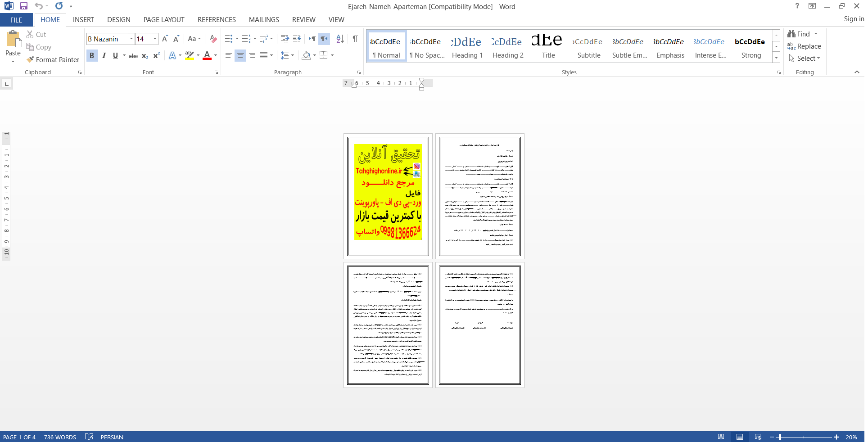
Task: Adjust the zoom slider handle
Action: pyautogui.click(x=780, y=437)
